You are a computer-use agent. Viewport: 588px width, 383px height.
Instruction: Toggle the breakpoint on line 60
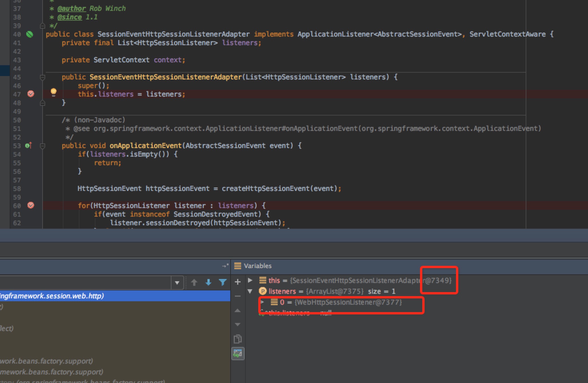click(x=31, y=205)
